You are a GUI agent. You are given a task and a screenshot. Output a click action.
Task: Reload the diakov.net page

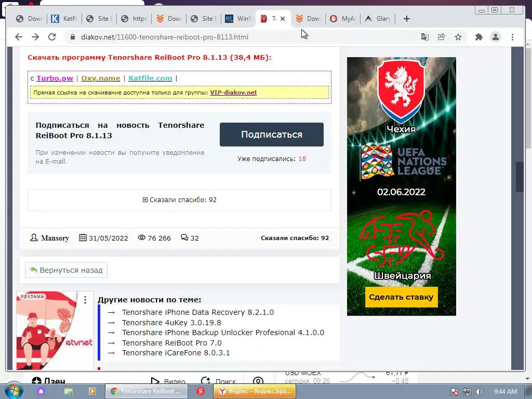point(52,37)
